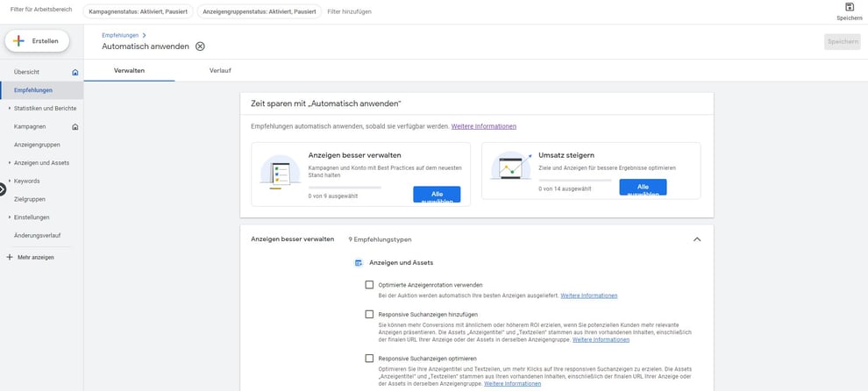Click the Anzeigen und Assets section icon
The width and height of the screenshot is (868, 391).
(359, 262)
